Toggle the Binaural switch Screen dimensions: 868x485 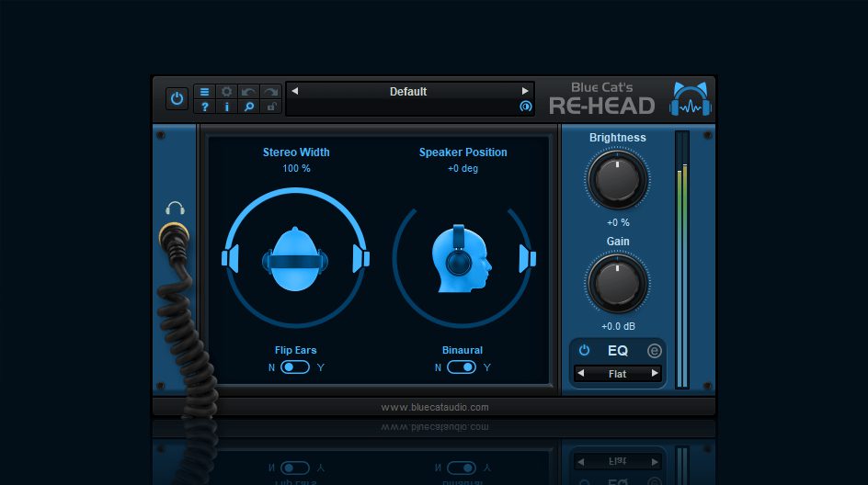click(x=462, y=367)
